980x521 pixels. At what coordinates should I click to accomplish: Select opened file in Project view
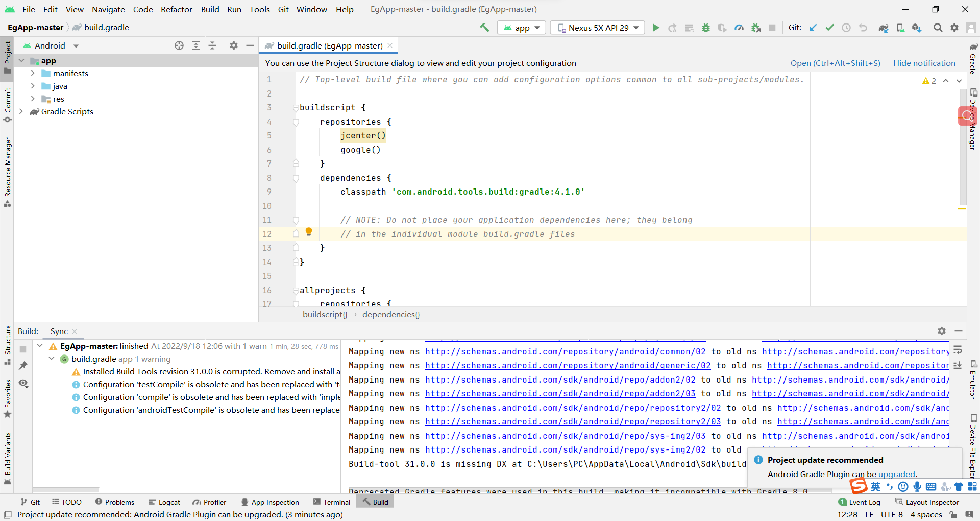[179, 45]
